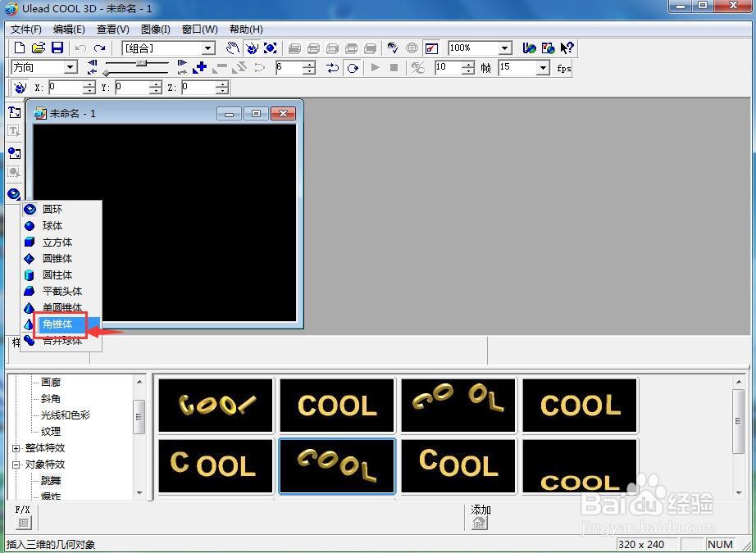The width and height of the screenshot is (756, 553).
Task: Click the timeline frame slider handle
Action: click(141, 62)
